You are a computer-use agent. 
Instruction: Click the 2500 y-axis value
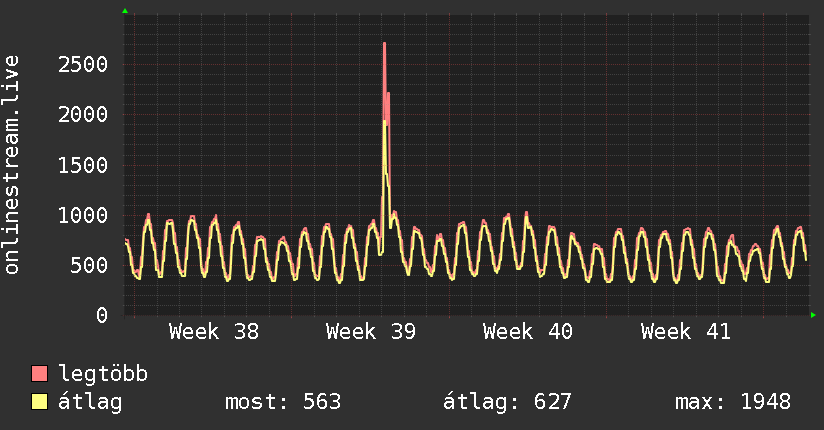coord(83,65)
